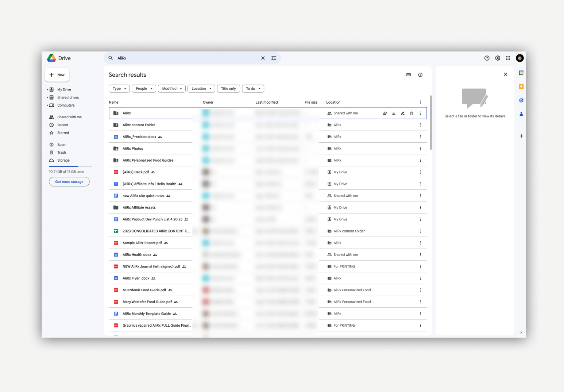
Task: Expand the Shared drives tree
Action: (47, 97)
